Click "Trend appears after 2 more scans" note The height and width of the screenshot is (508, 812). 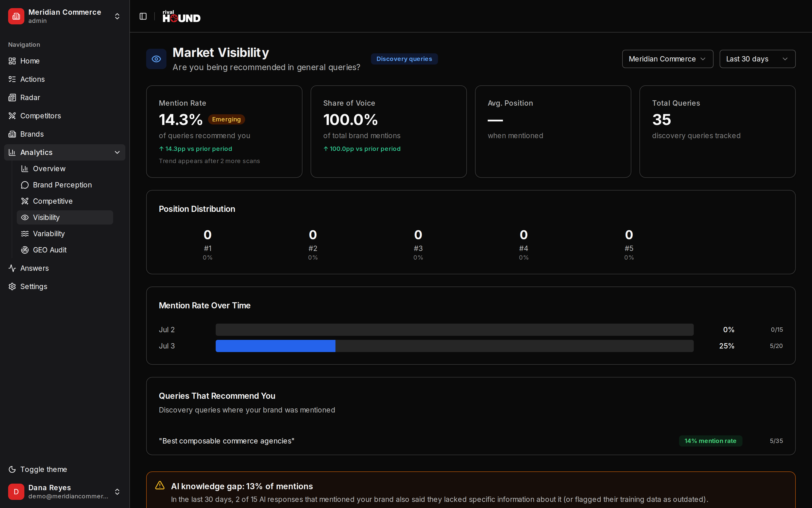pyautogui.click(x=209, y=161)
